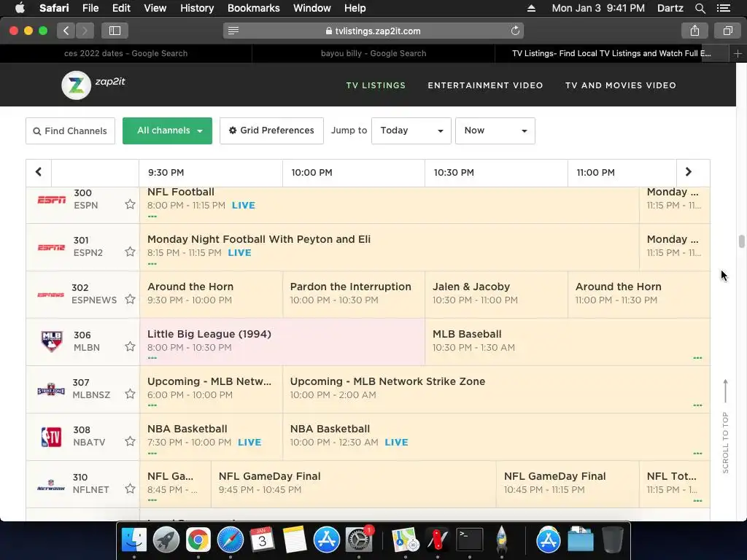Open Grid Preferences
The image size is (747, 560).
tap(271, 131)
